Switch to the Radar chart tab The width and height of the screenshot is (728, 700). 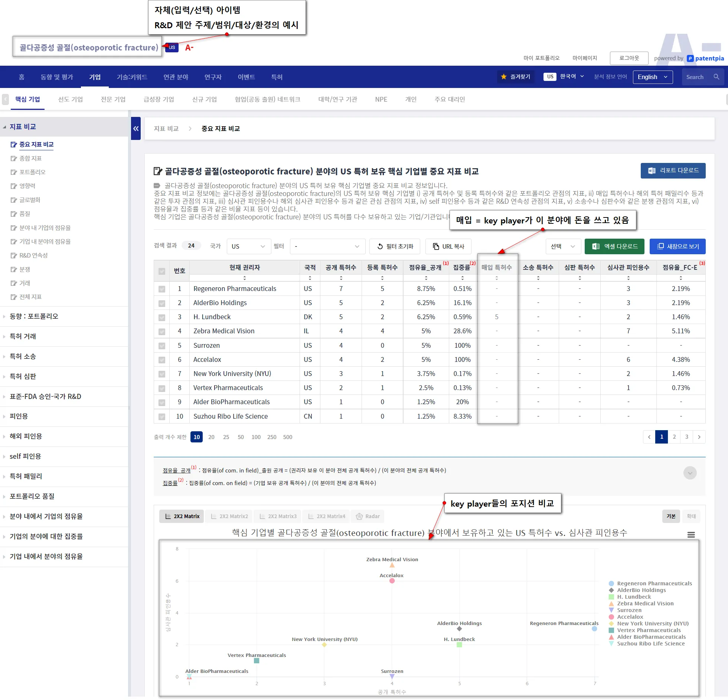368,516
